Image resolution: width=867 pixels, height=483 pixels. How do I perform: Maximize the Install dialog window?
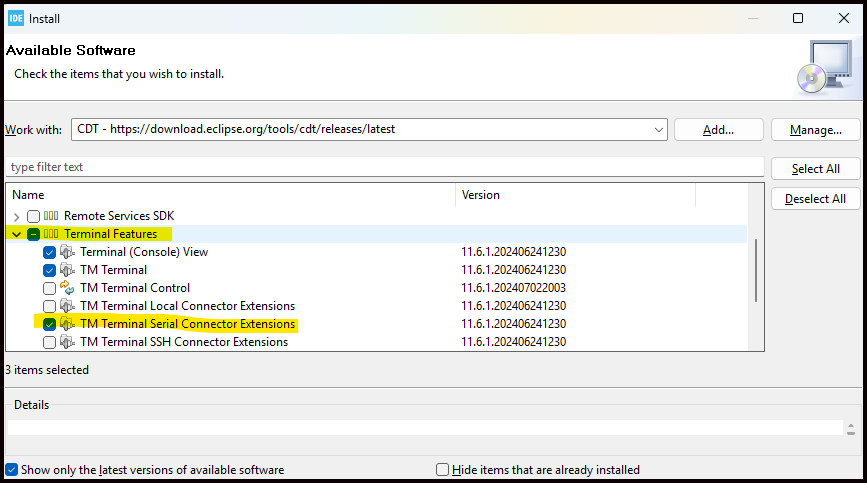[x=798, y=18]
